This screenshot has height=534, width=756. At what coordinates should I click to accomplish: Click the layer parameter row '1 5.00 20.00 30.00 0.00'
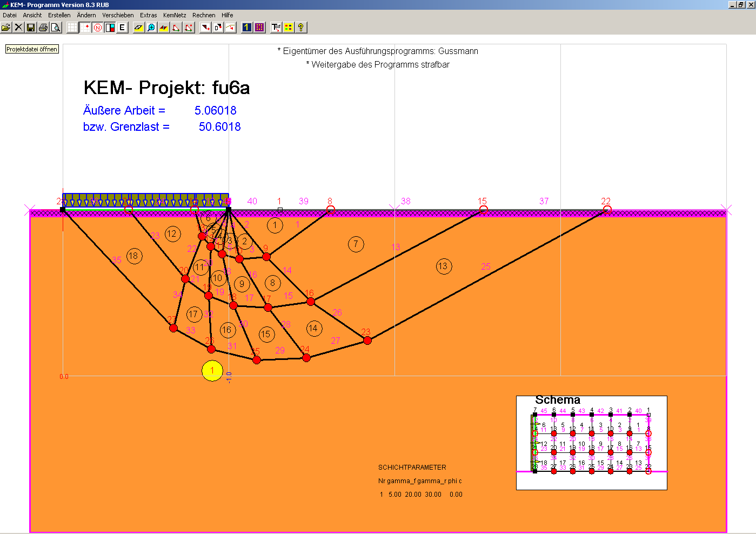[421, 495]
